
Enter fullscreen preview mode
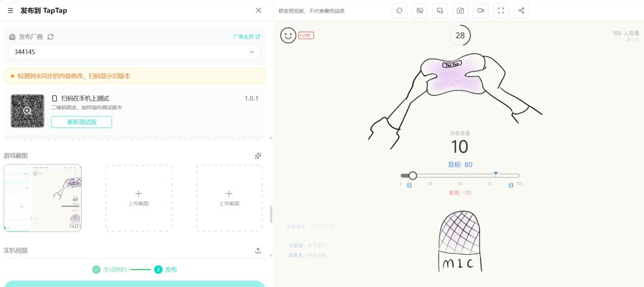point(501,11)
